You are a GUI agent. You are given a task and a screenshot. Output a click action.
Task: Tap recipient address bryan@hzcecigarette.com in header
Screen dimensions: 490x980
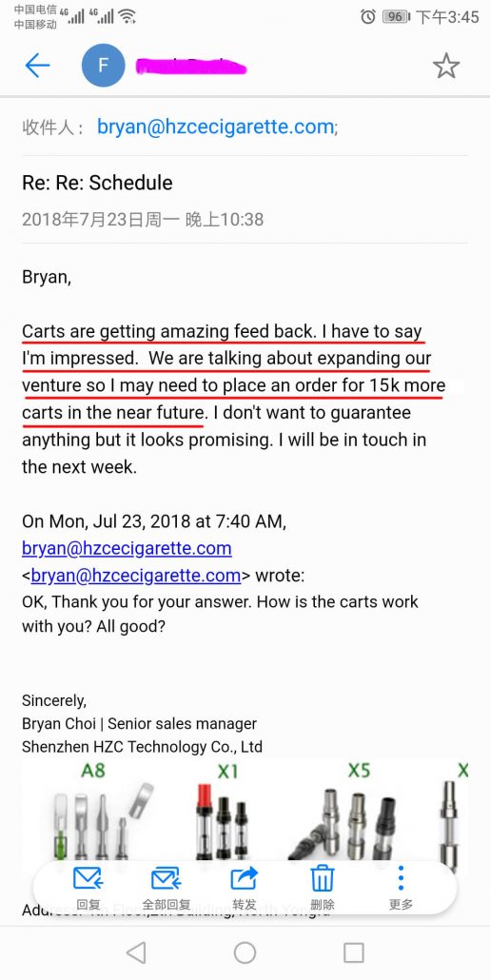point(216,127)
